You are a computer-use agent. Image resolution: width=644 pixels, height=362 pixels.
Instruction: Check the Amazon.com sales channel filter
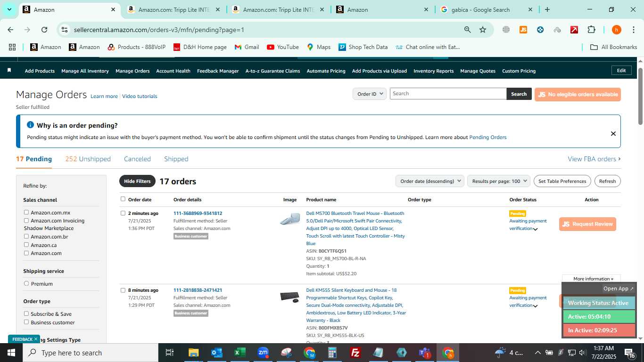pos(26,253)
